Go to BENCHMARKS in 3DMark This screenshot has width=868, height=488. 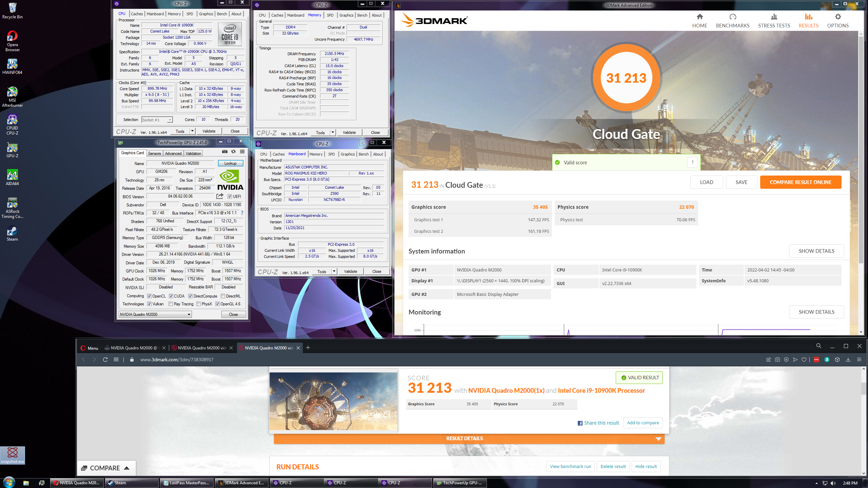click(732, 21)
